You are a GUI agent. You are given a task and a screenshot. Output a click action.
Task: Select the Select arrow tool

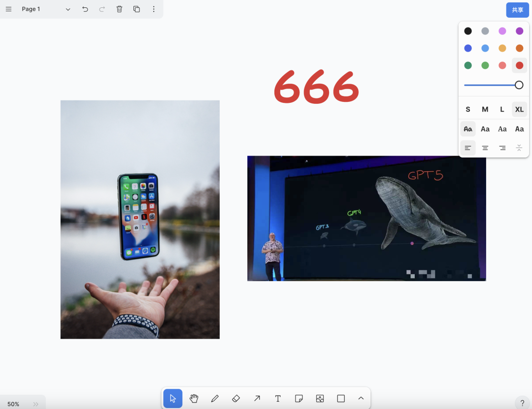[173, 399]
